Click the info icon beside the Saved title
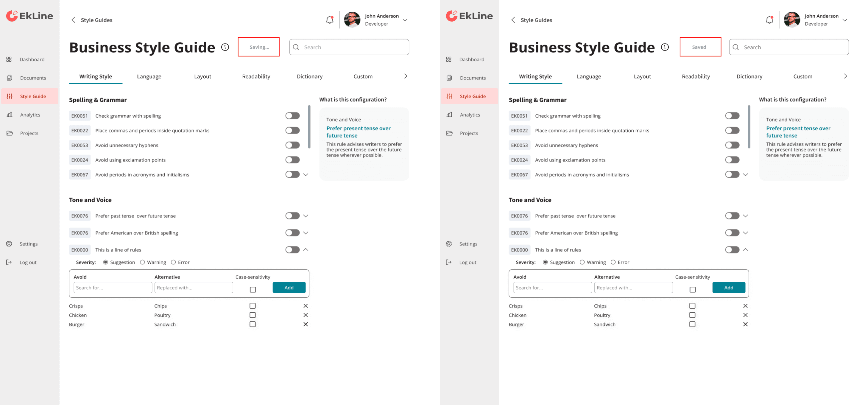 pyautogui.click(x=665, y=47)
